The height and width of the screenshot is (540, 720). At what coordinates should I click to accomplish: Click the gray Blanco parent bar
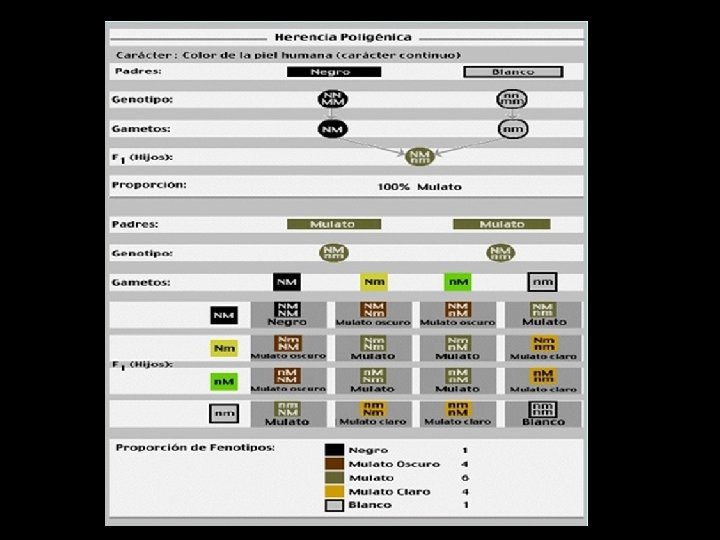pyautogui.click(x=513, y=72)
